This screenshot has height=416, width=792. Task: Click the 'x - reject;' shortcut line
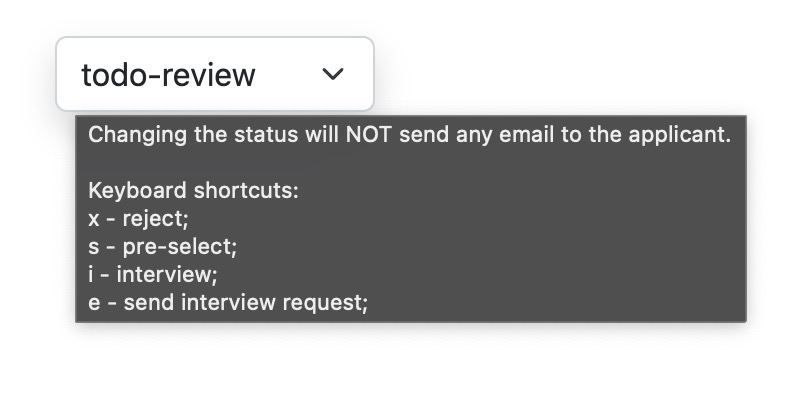(138, 218)
